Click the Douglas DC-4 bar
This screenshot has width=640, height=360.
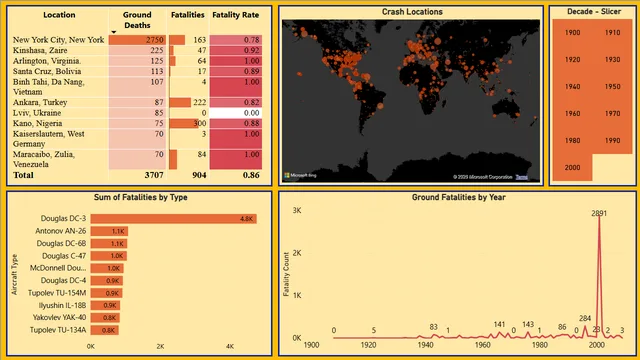[107, 281]
